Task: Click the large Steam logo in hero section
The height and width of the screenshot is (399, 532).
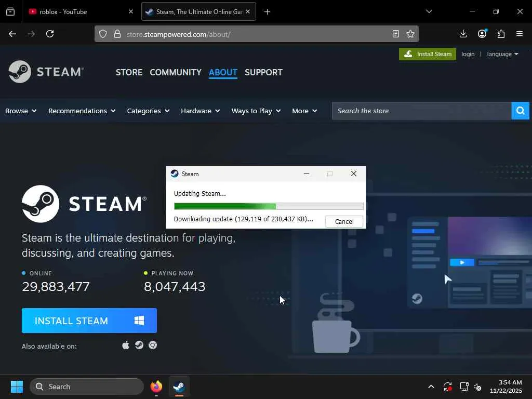Action: 84,204
